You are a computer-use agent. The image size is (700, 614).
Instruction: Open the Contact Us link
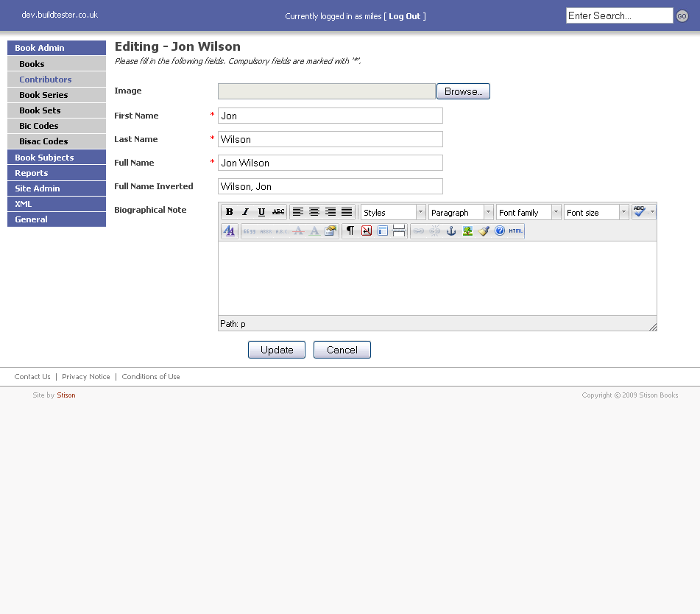tap(32, 376)
